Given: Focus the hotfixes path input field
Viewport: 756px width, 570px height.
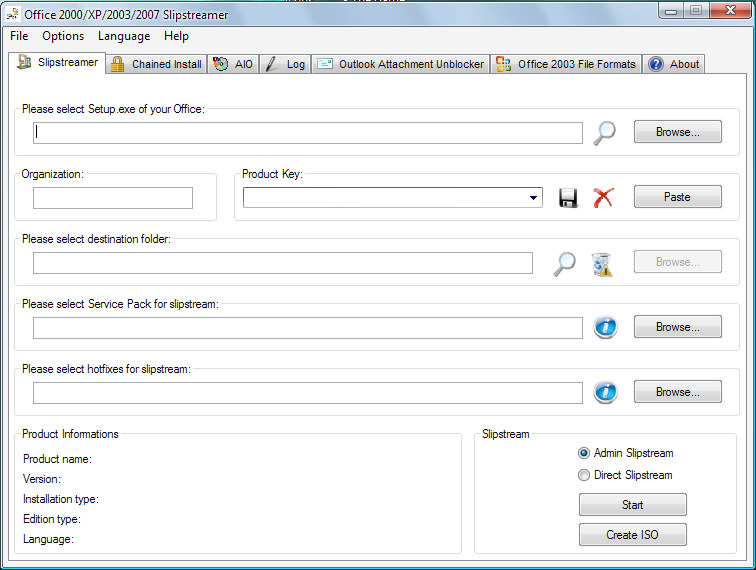Looking at the screenshot, I should tap(308, 393).
